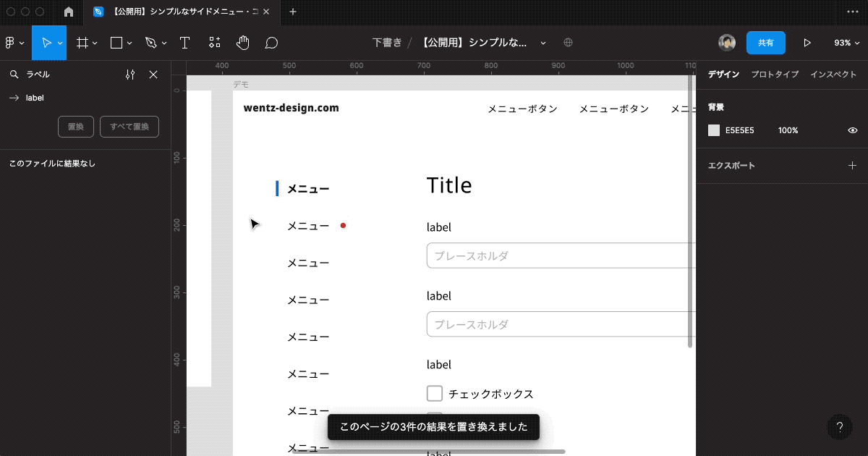
Task: Open the comment tool
Action: (271, 42)
